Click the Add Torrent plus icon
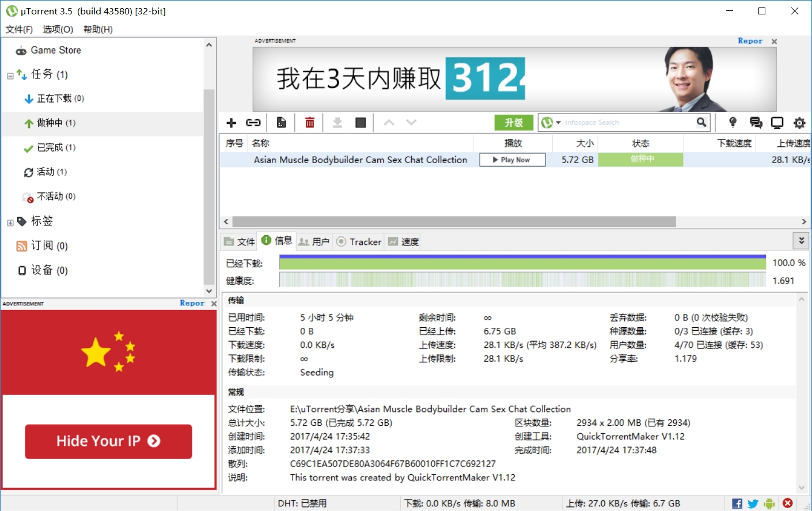 pyautogui.click(x=232, y=123)
